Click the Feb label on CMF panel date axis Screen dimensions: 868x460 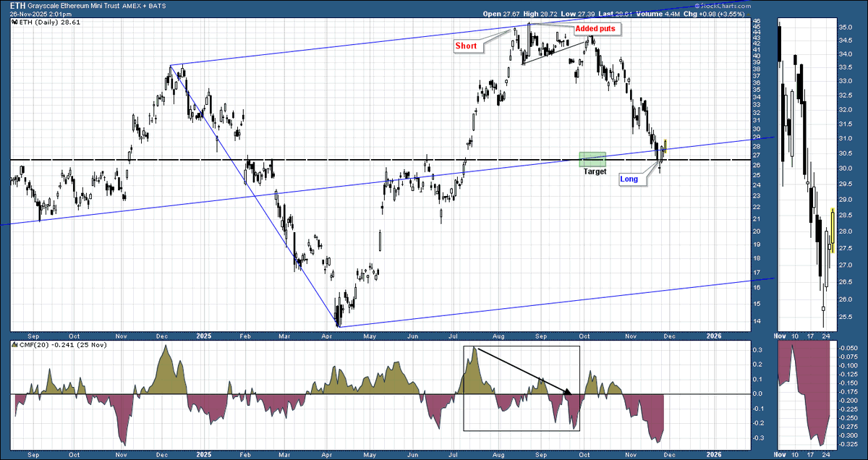pos(244,454)
